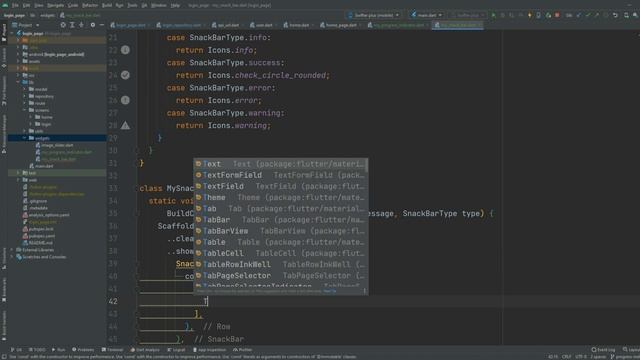640x360 pixels.
Task: Open Dart Analysis tool window
Action: click(x=145, y=350)
